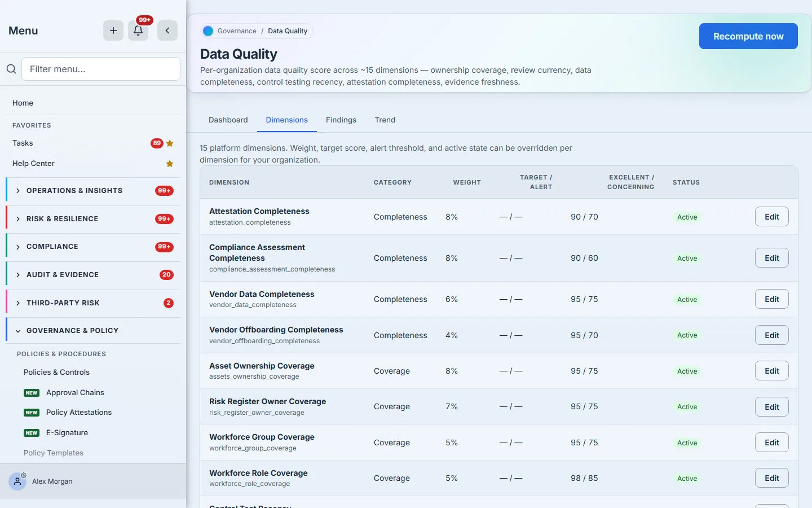Screen dimensions: 812x508
Task: Click the plus add icon in Menu header
Action: 113,30
